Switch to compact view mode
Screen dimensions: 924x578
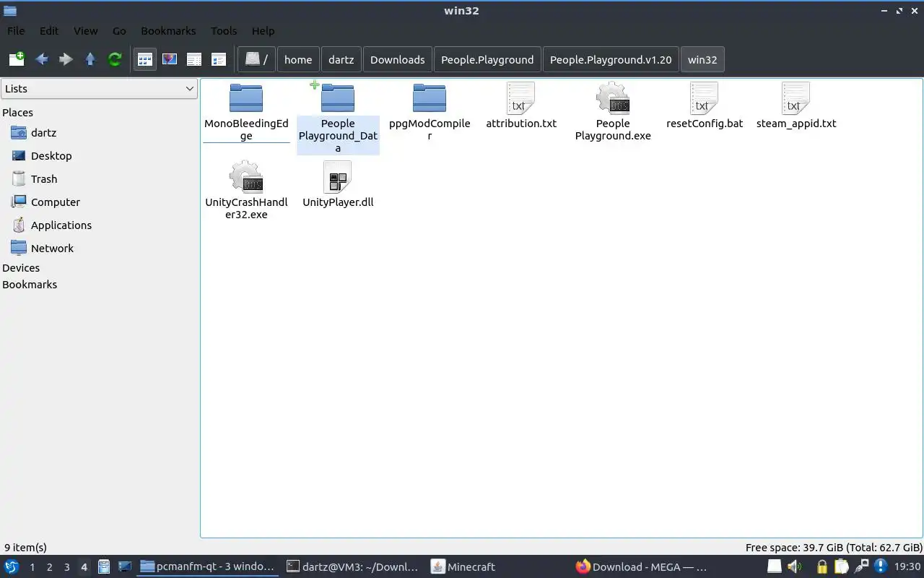pyautogui.click(x=219, y=59)
